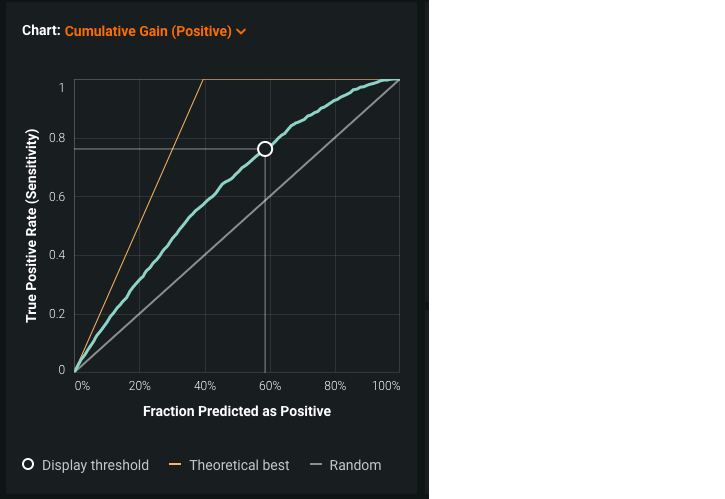
Task: Select the Display threshold legend label
Action: 95,465
